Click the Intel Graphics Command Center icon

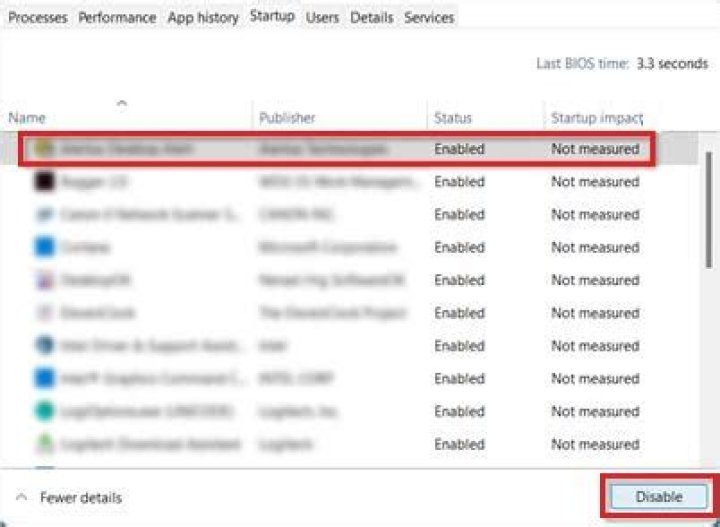(x=43, y=379)
